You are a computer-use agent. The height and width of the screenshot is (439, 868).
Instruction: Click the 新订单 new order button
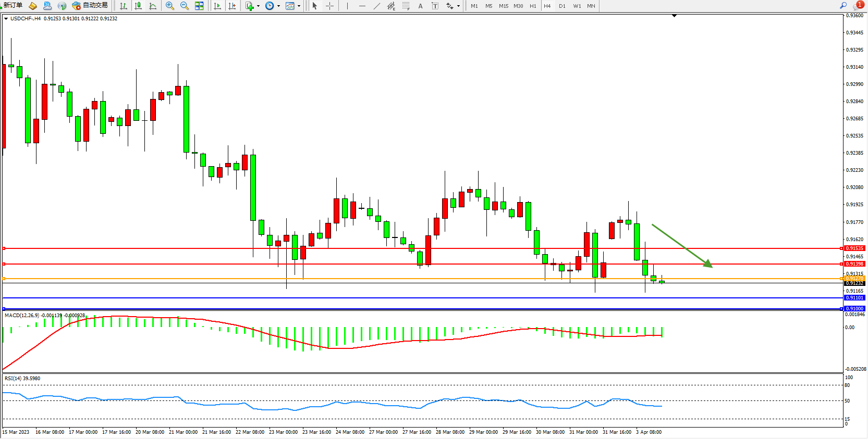[13, 6]
